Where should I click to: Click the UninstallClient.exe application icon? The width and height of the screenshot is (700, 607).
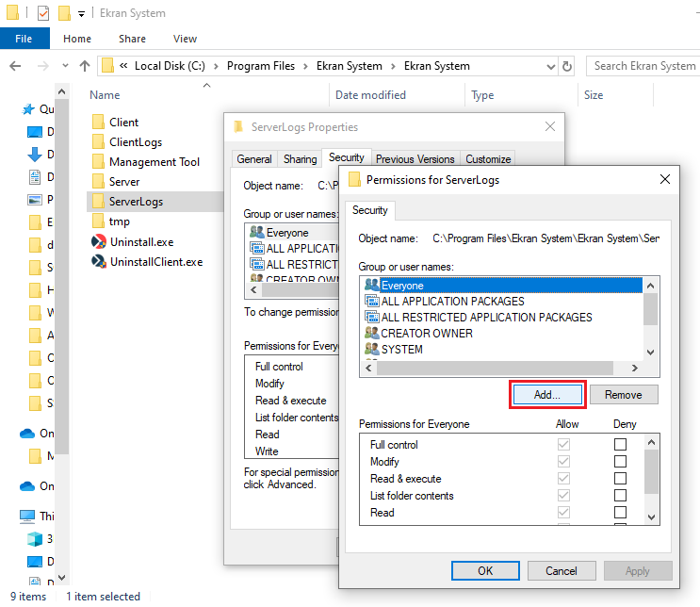point(98,261)
